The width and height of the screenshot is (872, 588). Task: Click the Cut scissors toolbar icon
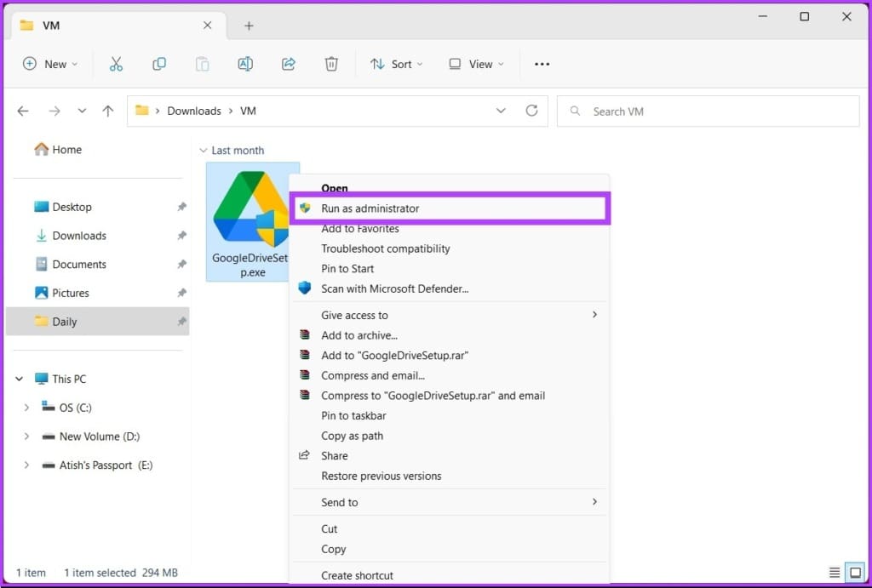pyautogui.click(x=116, y=64)
